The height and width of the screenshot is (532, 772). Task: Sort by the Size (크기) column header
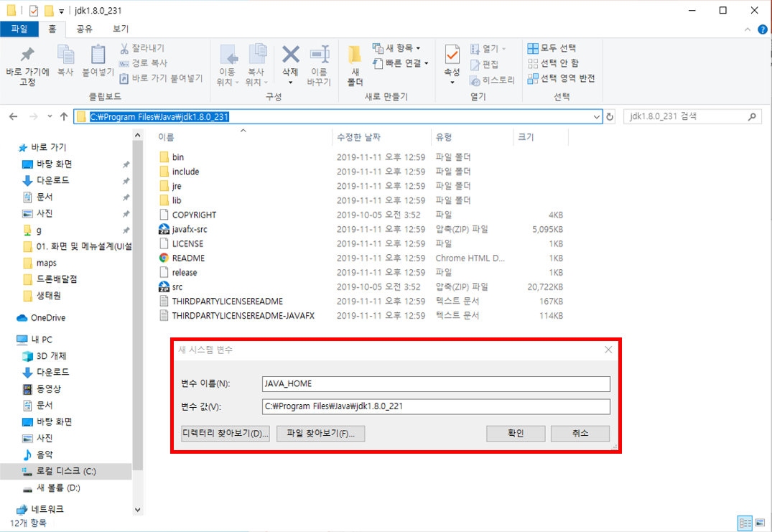pos(526,137)
